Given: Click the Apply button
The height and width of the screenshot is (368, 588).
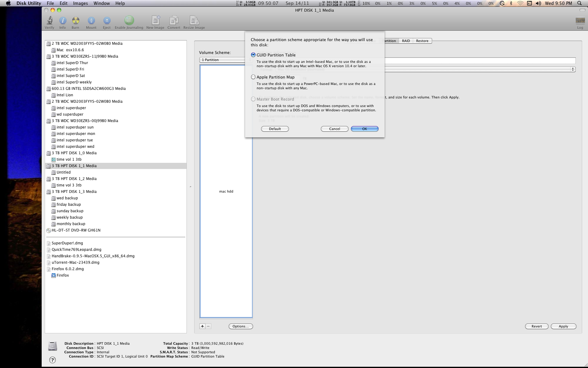Looking at the screenshot, I should point(563,326).
